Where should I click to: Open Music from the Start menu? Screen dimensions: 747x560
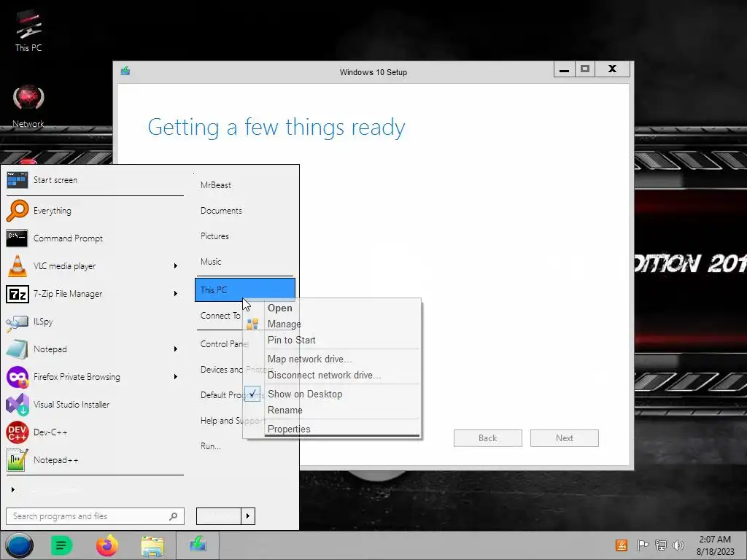click(211, 262)
